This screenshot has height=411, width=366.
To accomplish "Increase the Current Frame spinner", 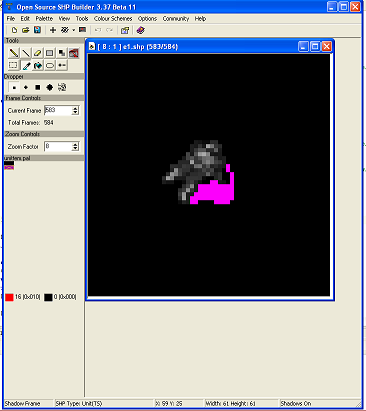I will pos(75,108).
